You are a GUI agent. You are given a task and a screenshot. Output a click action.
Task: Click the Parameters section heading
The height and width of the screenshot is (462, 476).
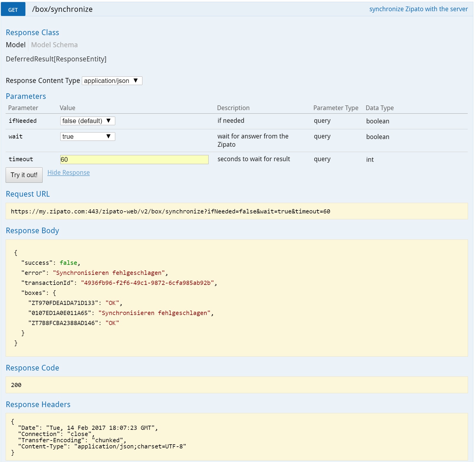[26, 96]
